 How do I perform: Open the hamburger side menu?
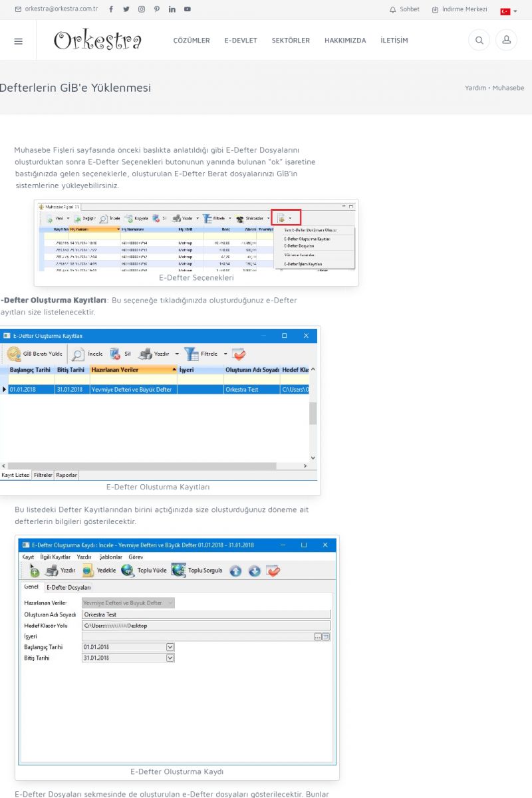(18, 41)
